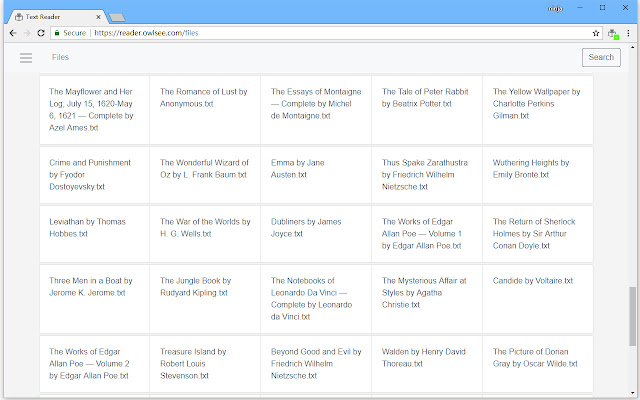Click the Search button
Screen dimensions: 640x400
[x=601, y=57]
